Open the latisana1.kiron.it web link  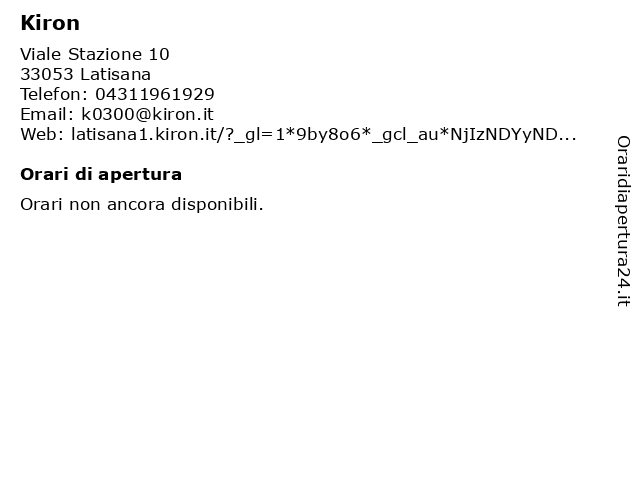point(324,134)
